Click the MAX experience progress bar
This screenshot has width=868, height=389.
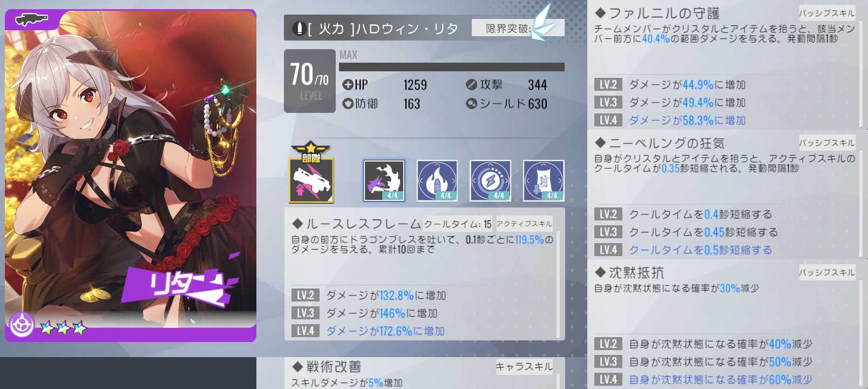click(x=452, y=67)
